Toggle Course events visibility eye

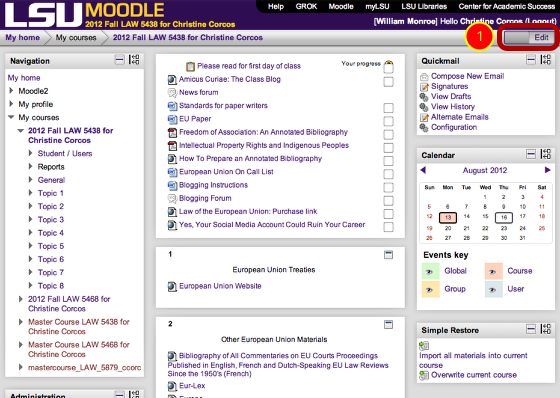[493, 272]
